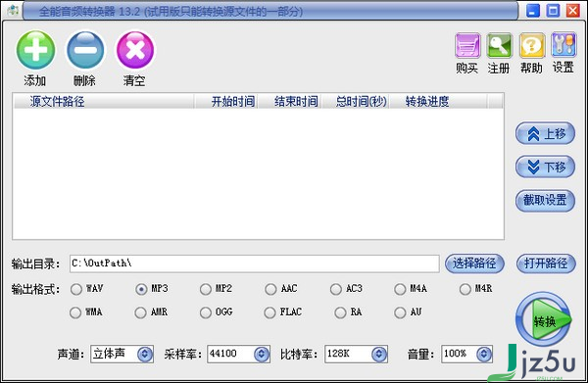This screenshot has height=383, width=588.
Task: Click the pink Clear (清空) icon
Action: [x=135, y=50]
